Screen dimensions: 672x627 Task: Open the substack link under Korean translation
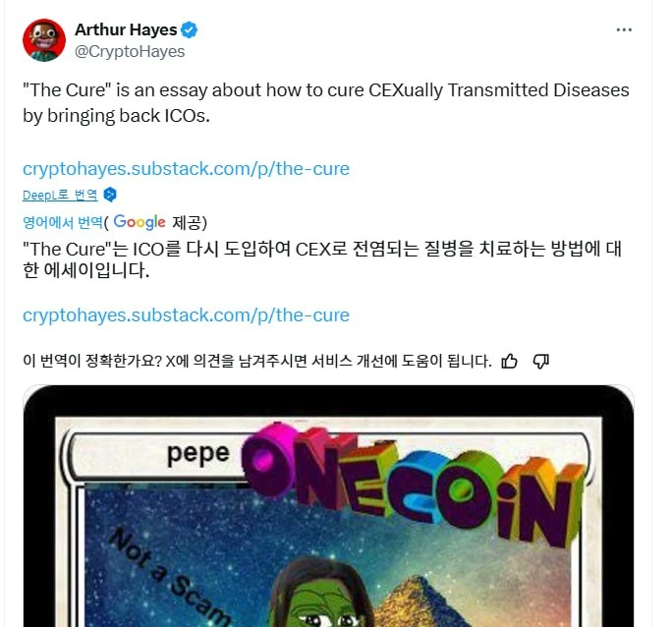coord(186,315)
